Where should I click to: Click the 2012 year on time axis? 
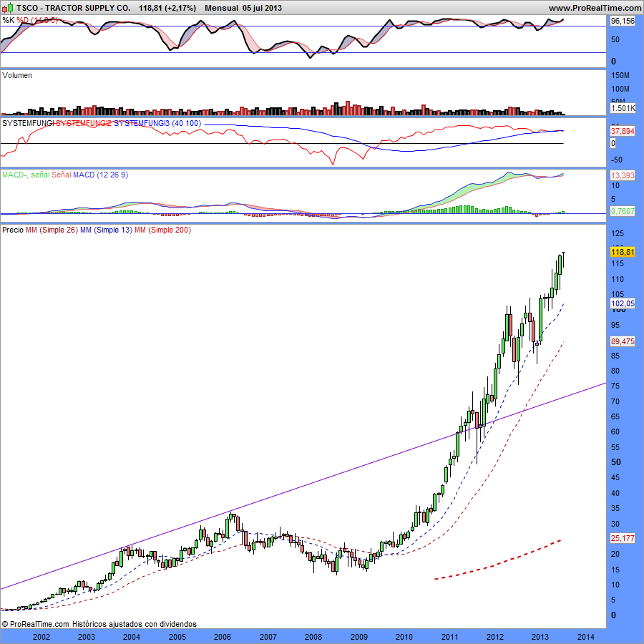click(x=495, y=637)
